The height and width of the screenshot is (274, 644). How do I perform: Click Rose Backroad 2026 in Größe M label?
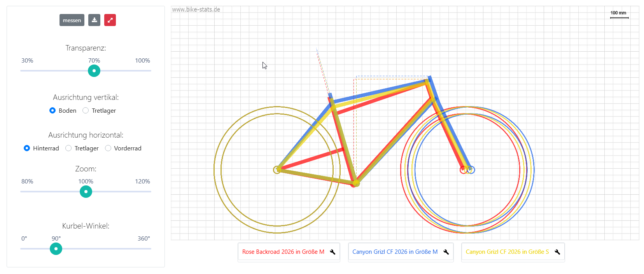(283, 252)
